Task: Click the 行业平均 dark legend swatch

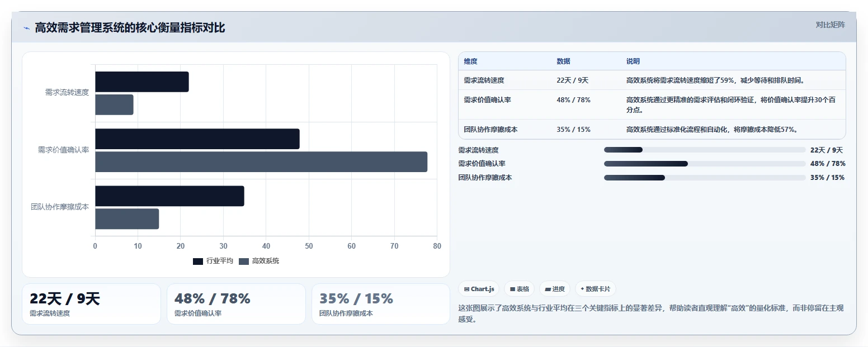Action: pos(198,262)
